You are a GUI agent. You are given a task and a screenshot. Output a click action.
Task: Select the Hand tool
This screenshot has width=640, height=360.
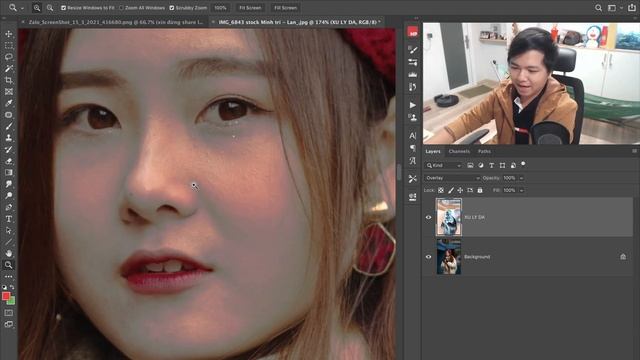pos(9,253)
